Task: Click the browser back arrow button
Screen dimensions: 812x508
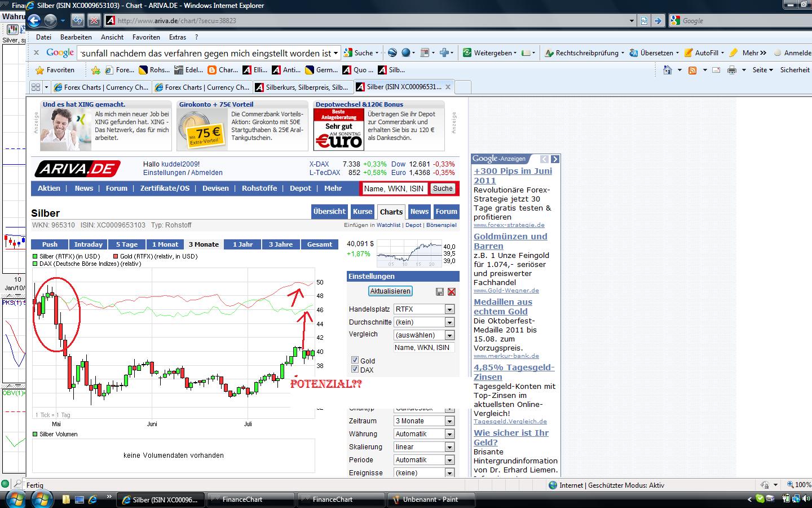Action: click(x=34, y=21)
